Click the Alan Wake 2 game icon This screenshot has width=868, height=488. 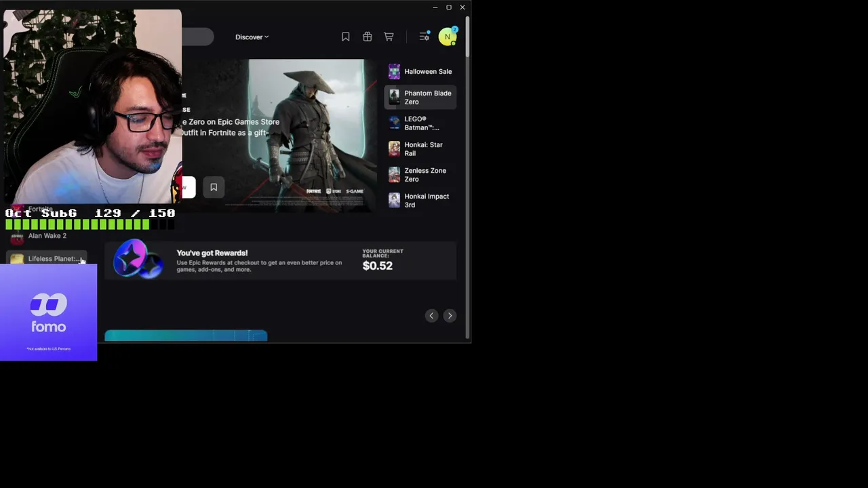coord(17,237)
